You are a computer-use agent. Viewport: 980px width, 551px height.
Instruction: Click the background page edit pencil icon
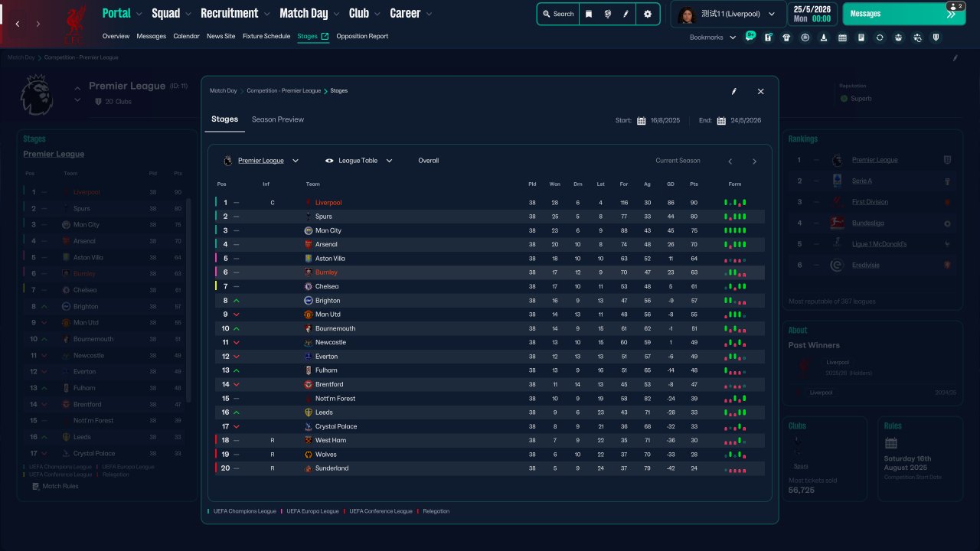[x=955, y=57]
